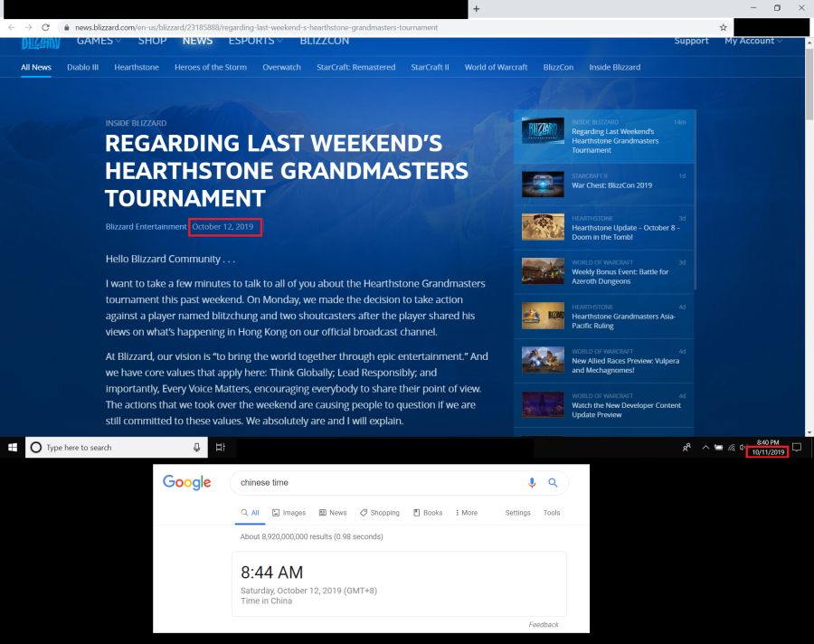
Task: Select the BlizzCon news category tab
Action: [558, 67]
